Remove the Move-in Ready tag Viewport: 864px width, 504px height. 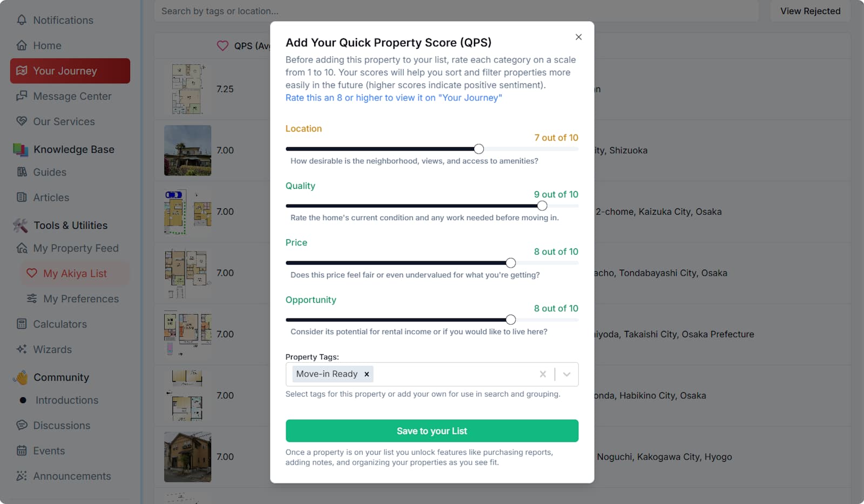[367, 374]
